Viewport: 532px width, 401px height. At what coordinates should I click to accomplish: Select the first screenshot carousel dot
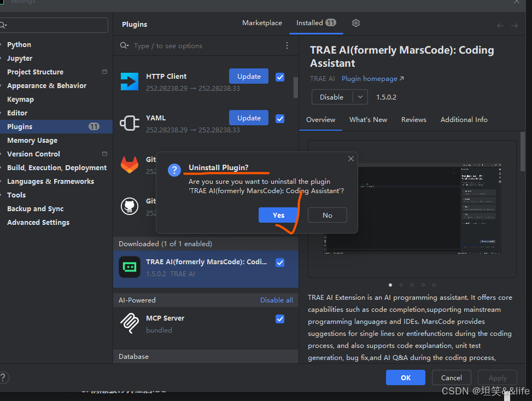390,285
